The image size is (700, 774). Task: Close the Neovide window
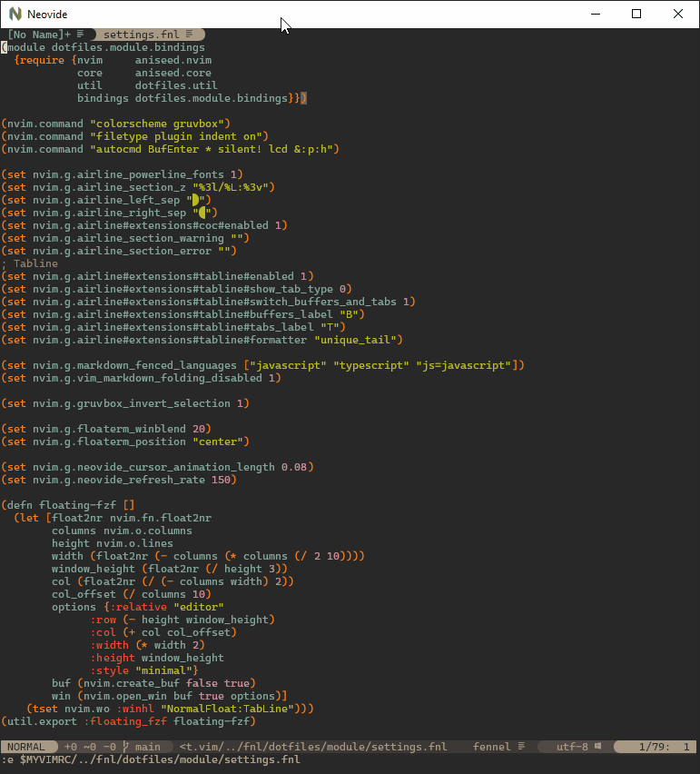pos(678,14)
